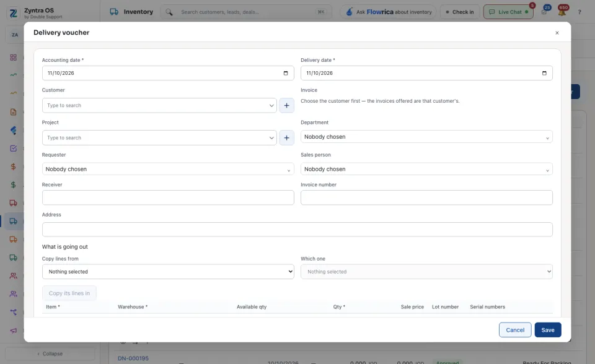595x364 pixels.
Task: Open the Live Chat button
Action: click(508, 12)
